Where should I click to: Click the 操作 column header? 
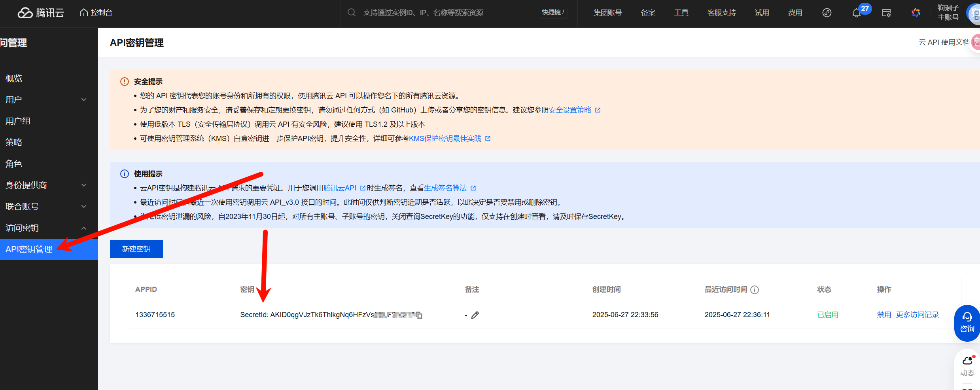coord(884,289)
